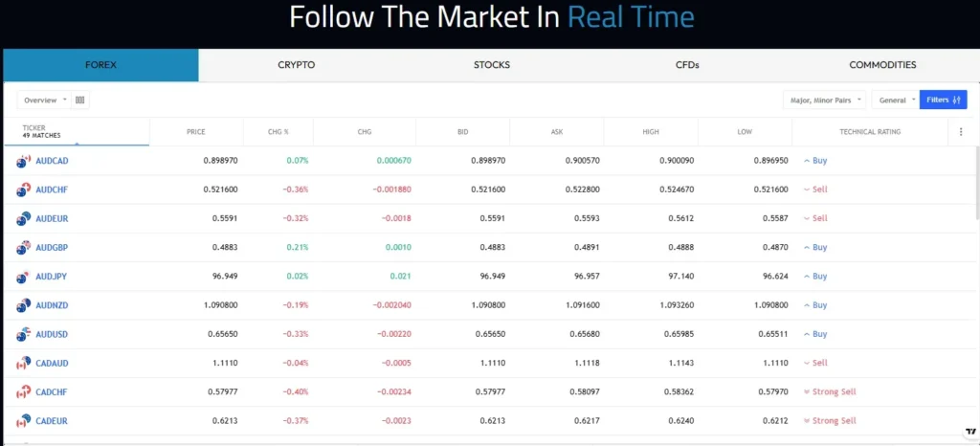Viewport: 980px width, 446px height.
Task: Sort by the TECHNICAL RATING column header
Action: [x=869, y=132]
